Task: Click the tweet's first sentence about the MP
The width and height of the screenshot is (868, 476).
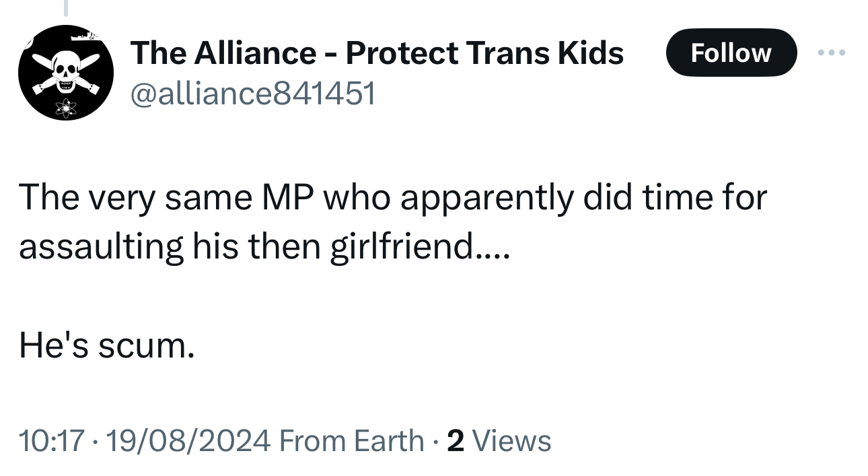Action: pos(392,199)
